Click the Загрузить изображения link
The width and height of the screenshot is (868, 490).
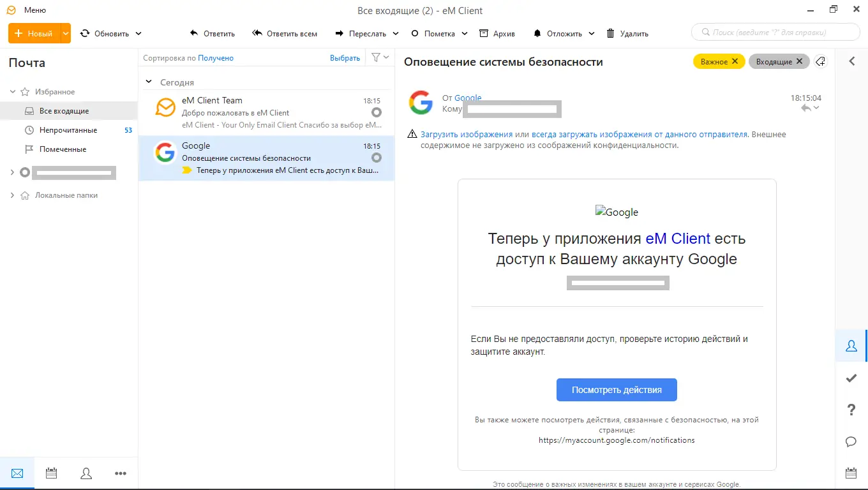tap(457, 133)
